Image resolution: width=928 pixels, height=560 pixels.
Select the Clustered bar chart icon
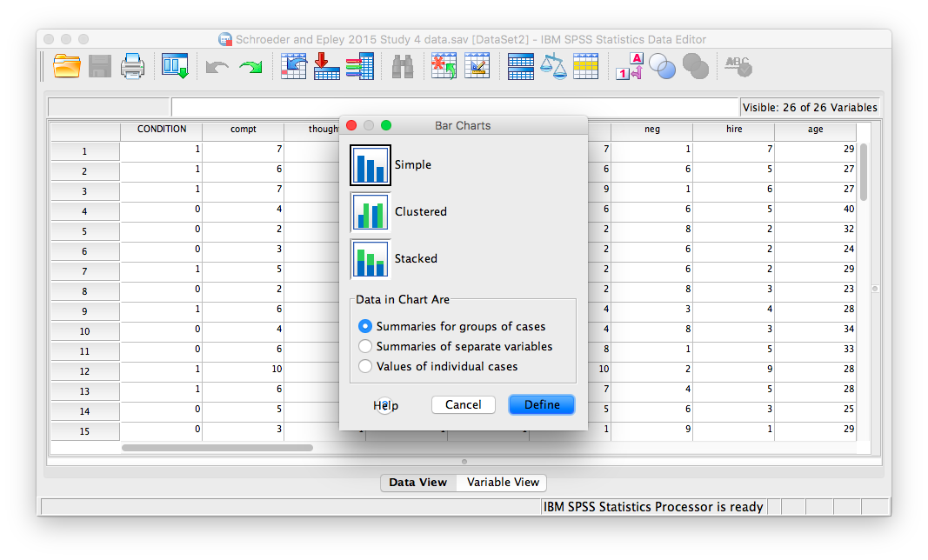pos(370,212)
